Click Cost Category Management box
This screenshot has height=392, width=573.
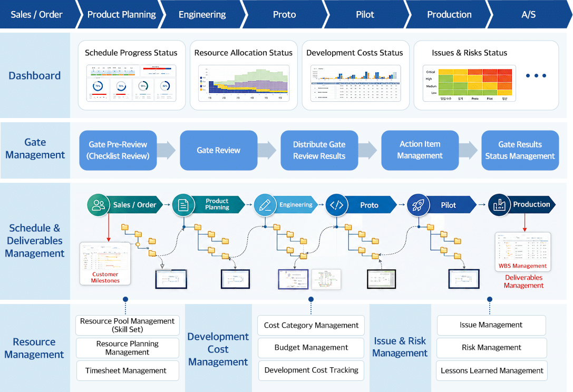click(x=311, y=325)
